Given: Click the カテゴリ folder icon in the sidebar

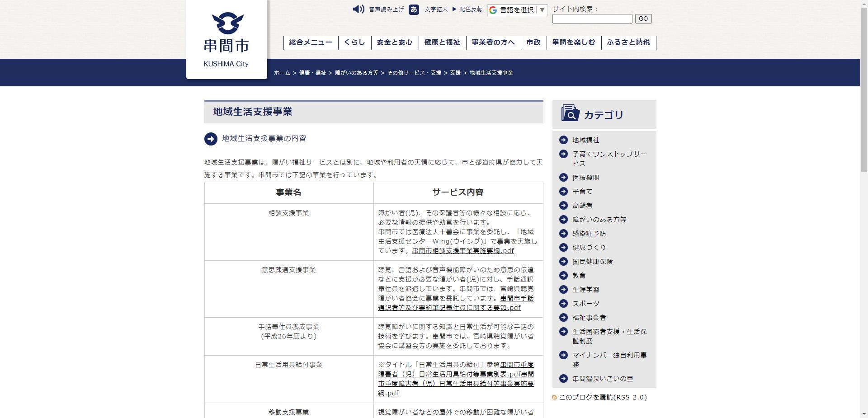Looking at the screenshot, I should 570,114.
